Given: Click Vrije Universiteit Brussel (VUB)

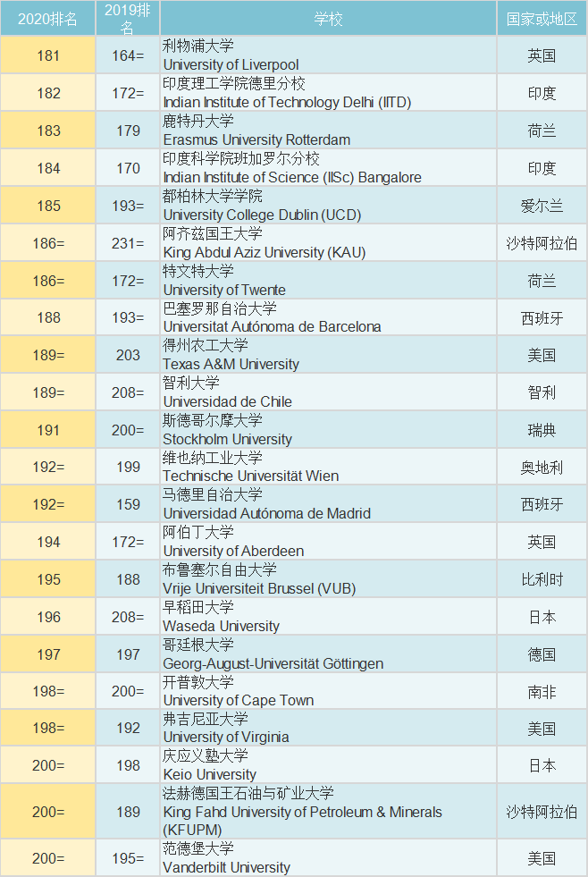Looking at the screenshot, I should tap(259, 588).
